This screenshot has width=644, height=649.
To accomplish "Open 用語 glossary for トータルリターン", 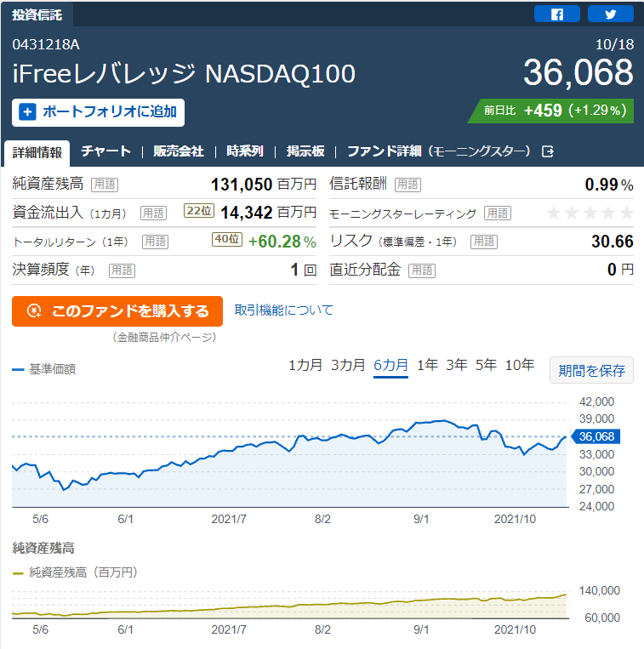I will pos(155,242).
